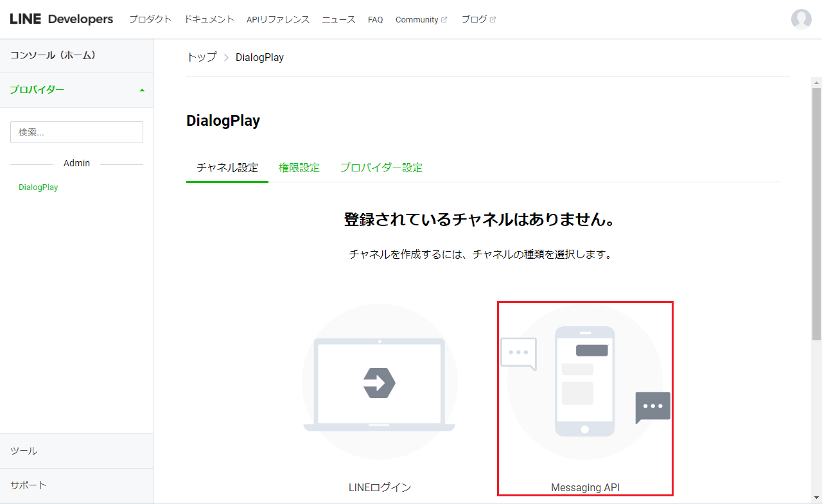Click the プロバイダー sidebar heading
This screenshot has height=504, width=822.
(x=37, y=90)
